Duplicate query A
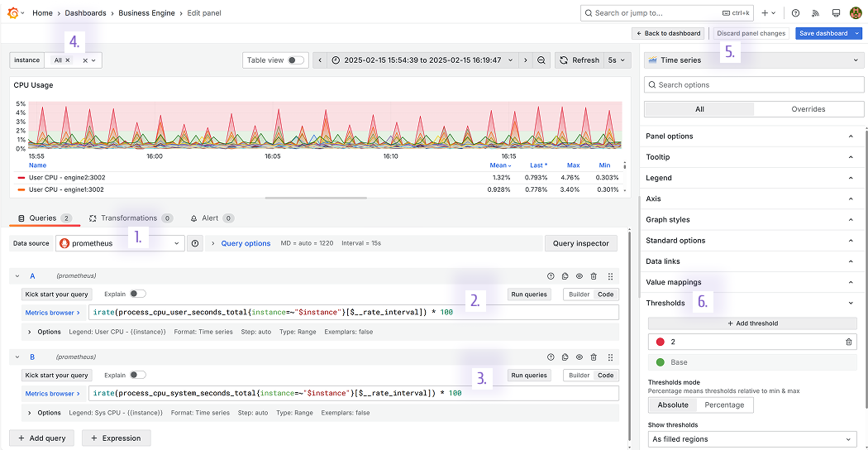This screenshot has width=868, height=450. [565, 276]
